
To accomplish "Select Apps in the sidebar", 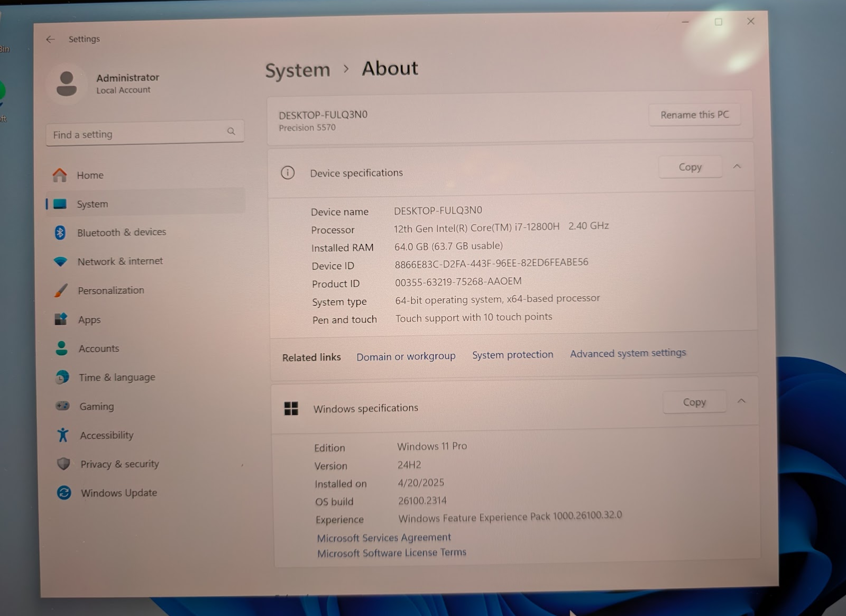I will point(146,319).
